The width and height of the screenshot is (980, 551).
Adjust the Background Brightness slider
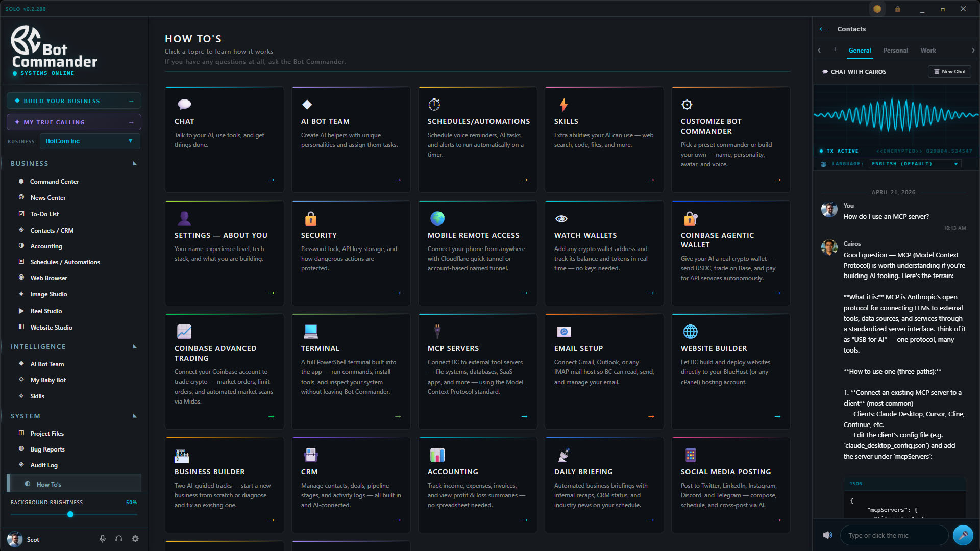70,514
